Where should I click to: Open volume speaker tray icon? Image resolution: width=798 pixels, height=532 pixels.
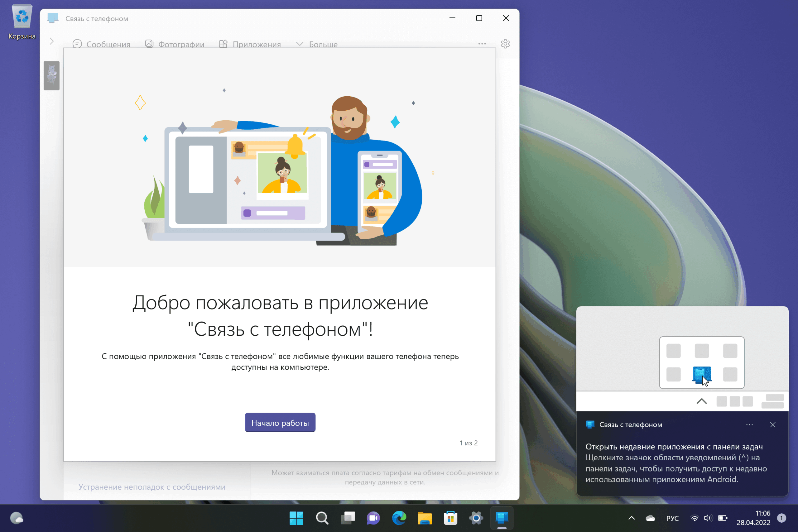(708, 518)
